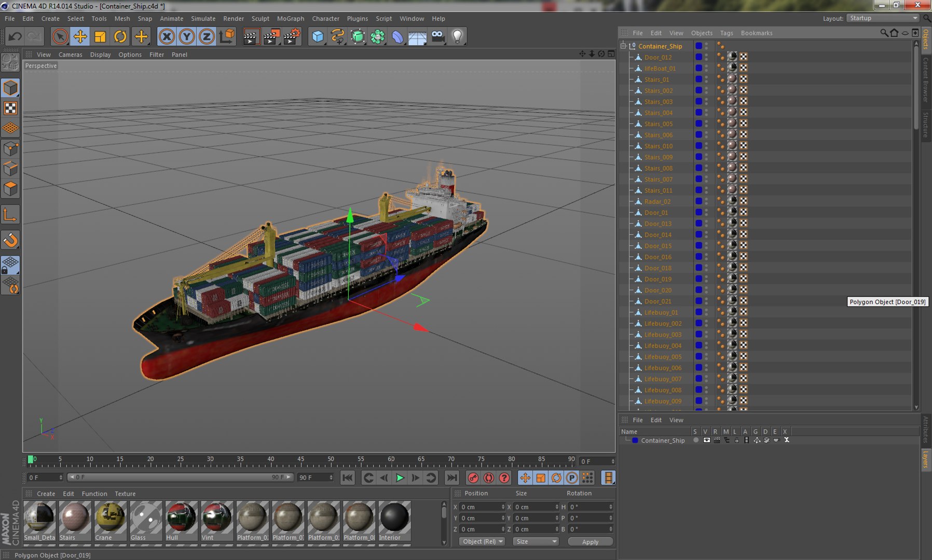Toggle viewport maximize icon
The height and width of the screenshot is (560, 932).
[611, 54]
